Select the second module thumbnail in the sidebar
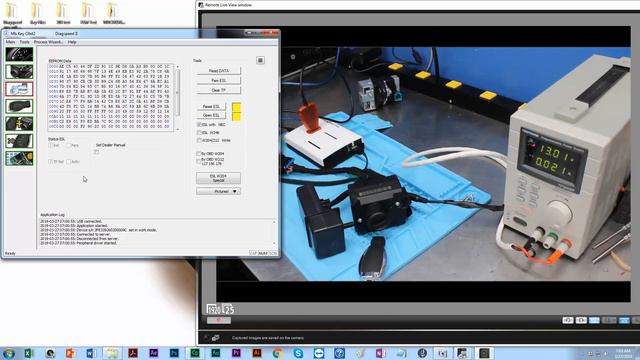 pos(19,71)
